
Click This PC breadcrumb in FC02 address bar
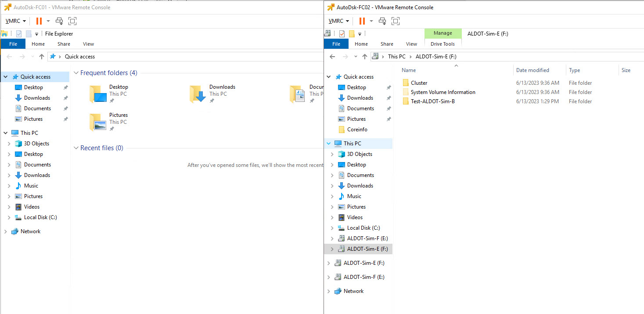[x=396, y=56]
